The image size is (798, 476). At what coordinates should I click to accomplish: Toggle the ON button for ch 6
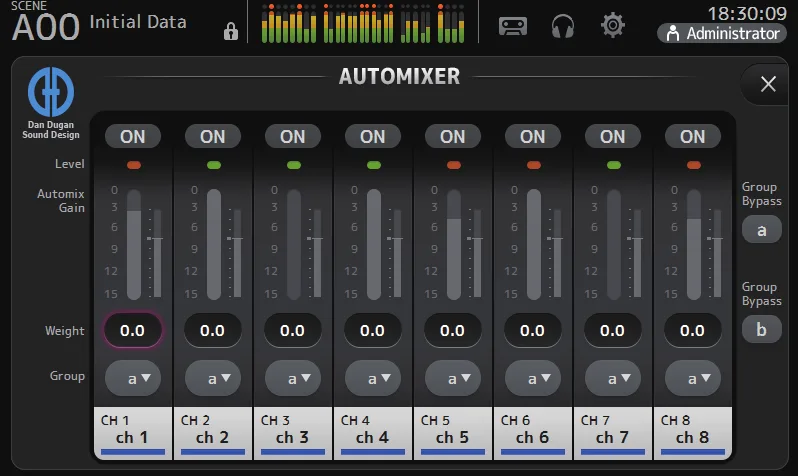coord(532,136)
